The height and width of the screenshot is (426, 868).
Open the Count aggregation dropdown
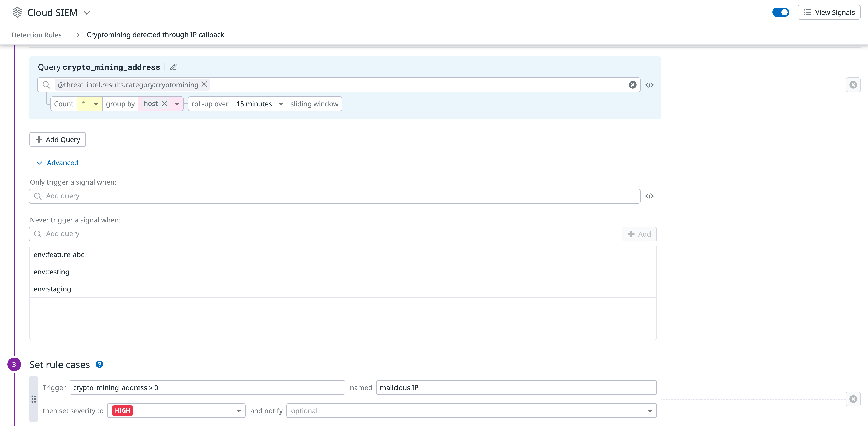coord(96,104)
